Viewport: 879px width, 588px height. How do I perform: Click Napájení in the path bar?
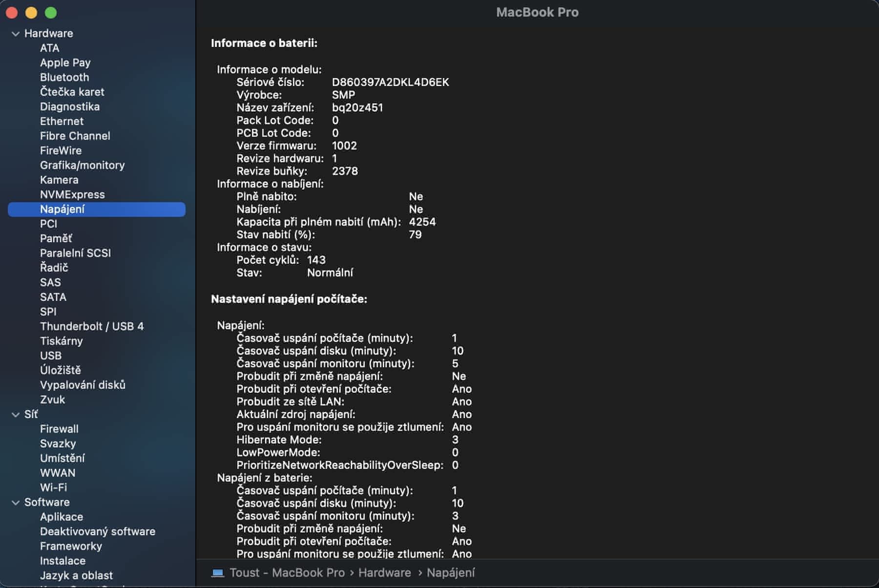coord(451,573)
